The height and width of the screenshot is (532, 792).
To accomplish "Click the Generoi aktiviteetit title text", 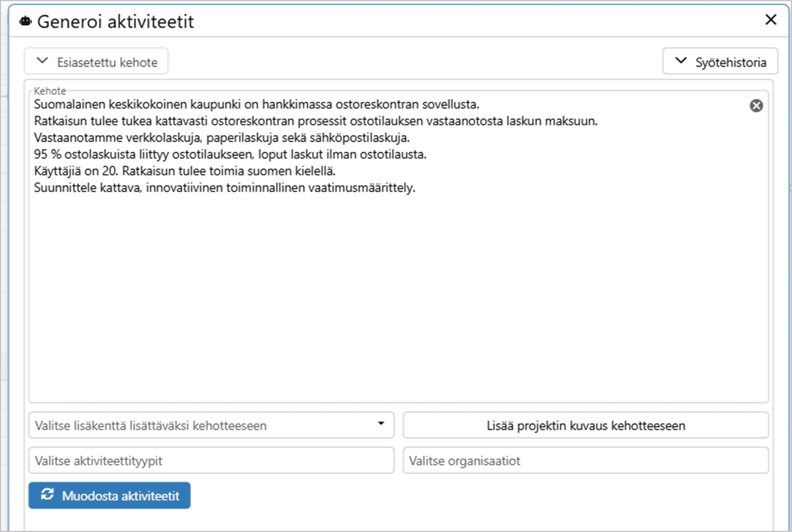I will click(x=115, y=22).
